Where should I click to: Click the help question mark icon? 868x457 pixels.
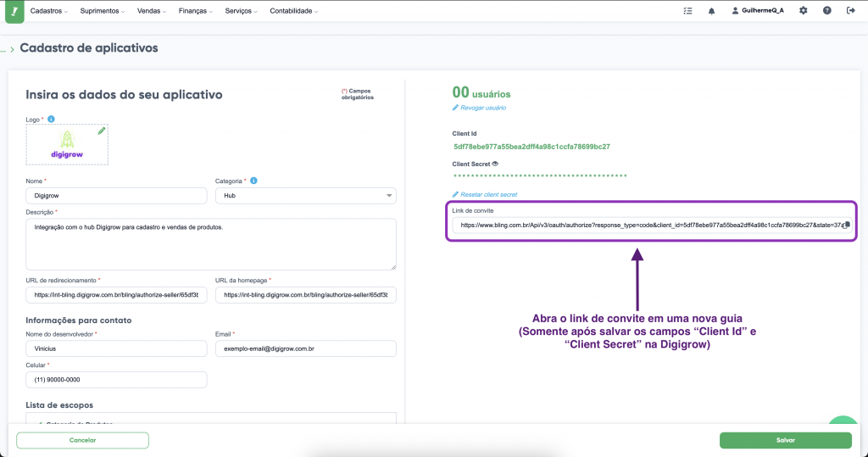point(826,11)
